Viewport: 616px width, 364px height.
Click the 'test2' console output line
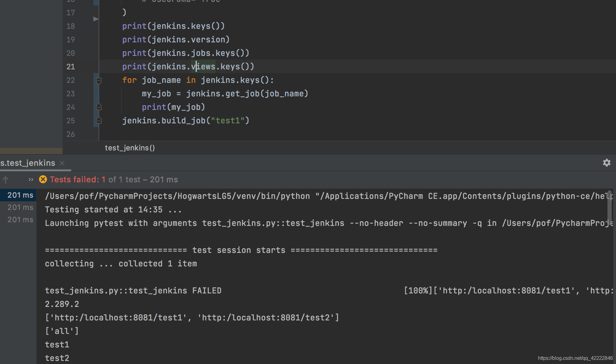[x=57, y=358]
